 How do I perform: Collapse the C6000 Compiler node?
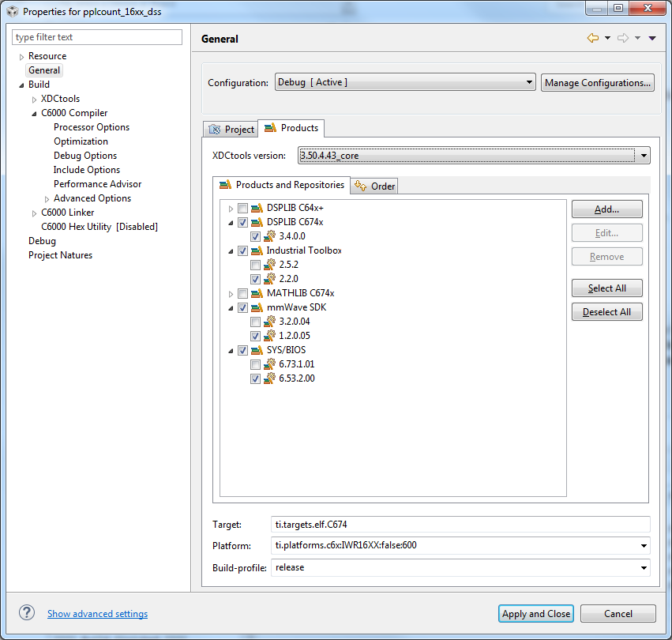tap(34, 114)
